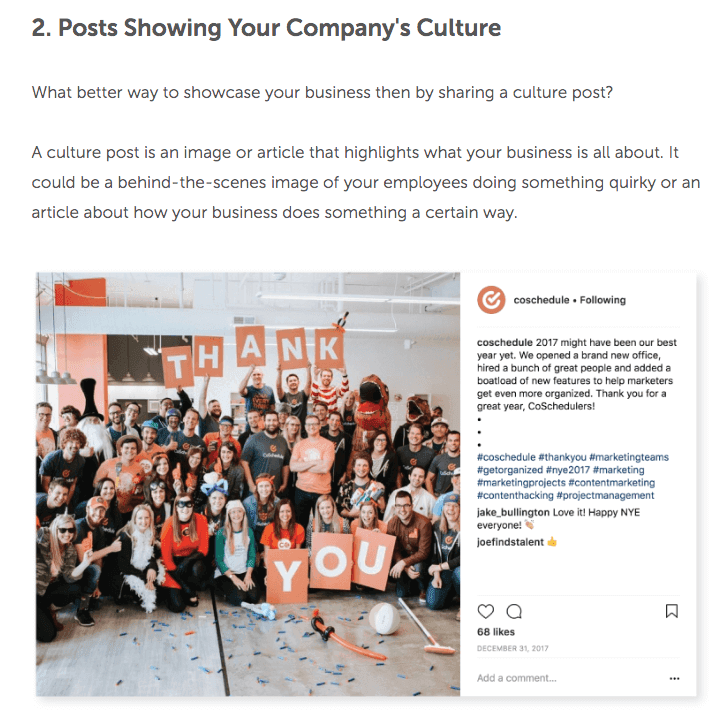The height and width of the screenshot is (721, 725).
Task: Click the #marketingprojects hashtag
Action: (x=518, y=483)
